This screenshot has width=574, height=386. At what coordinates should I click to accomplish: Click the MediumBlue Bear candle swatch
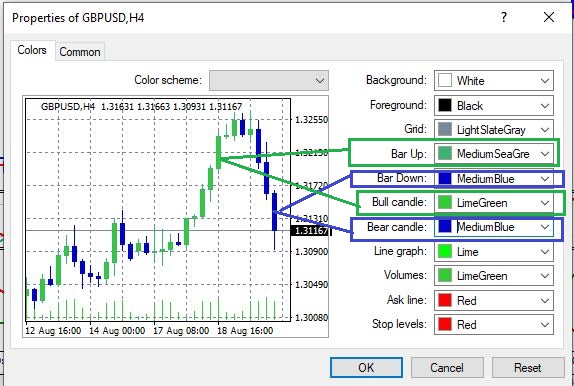point(445,227)
